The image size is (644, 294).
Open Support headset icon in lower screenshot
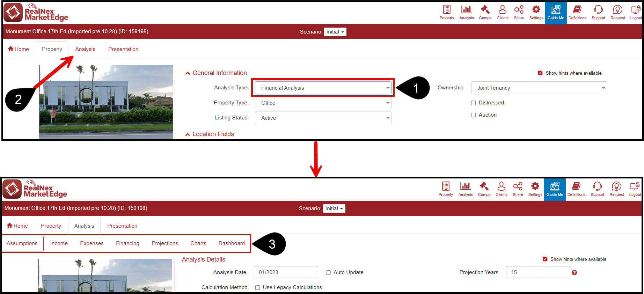597,189
